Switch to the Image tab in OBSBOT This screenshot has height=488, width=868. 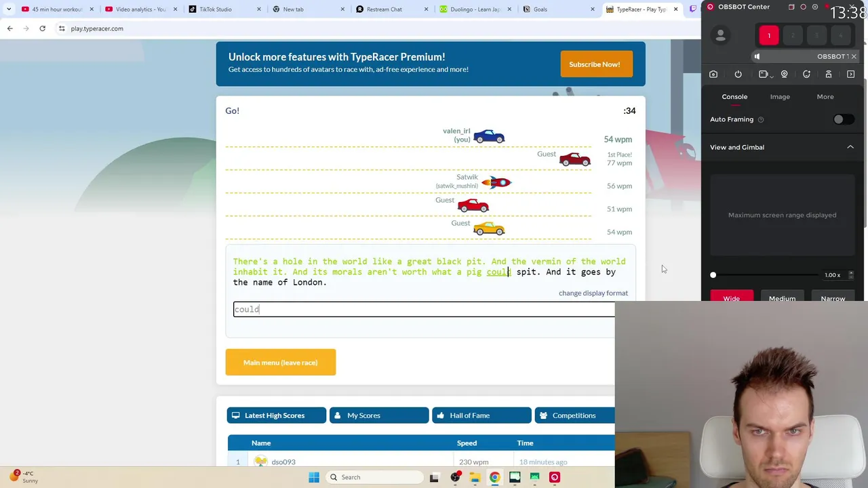click(780, 97)
